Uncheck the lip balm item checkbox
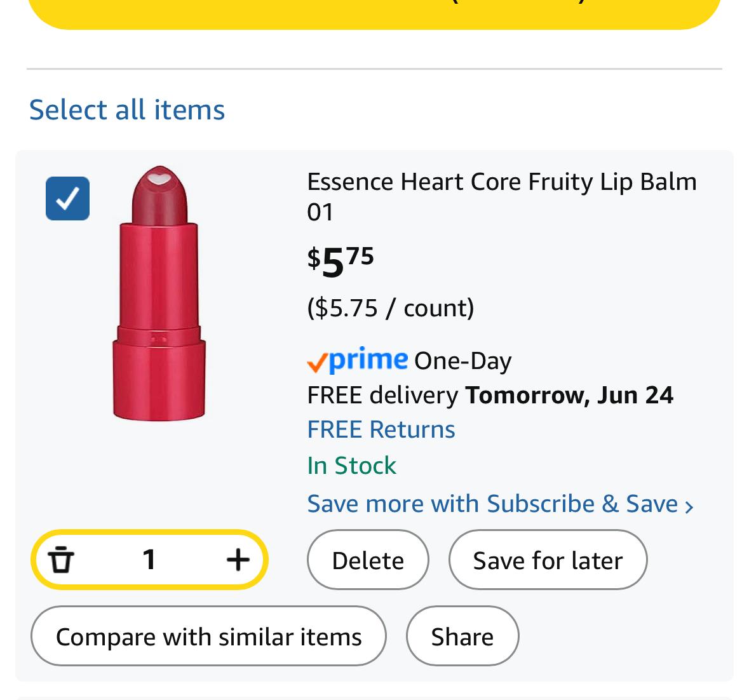The height and width of the screenshot is (700, 749). 67,199
